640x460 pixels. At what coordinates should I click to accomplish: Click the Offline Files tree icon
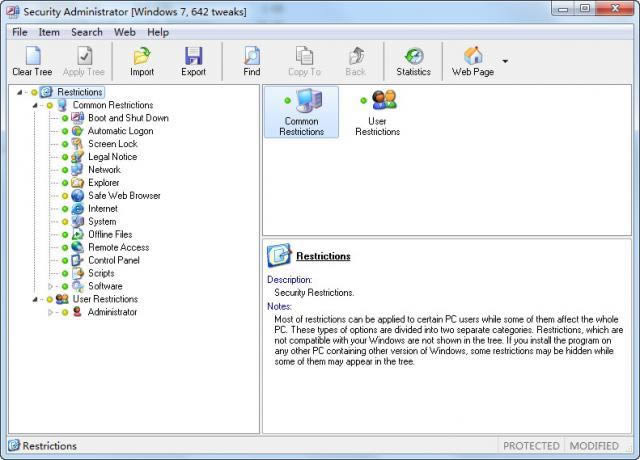click(x=78, y=234)
